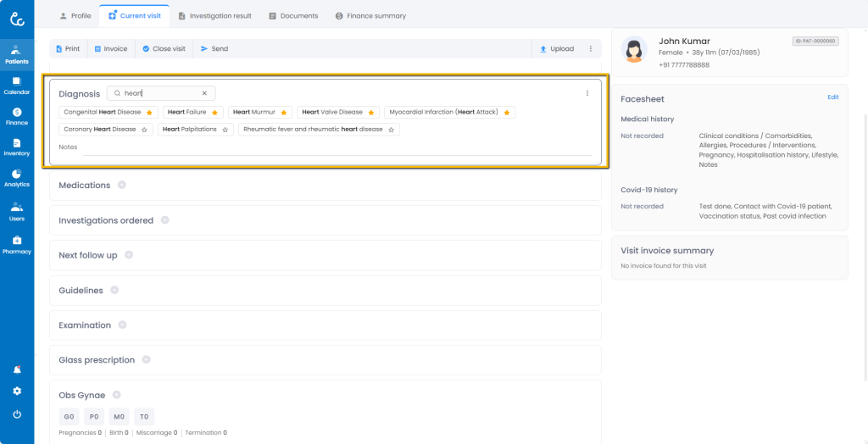Open Pharmacy module in the sidebar
This screenshot has height=444, width=868.
(16, 244)
